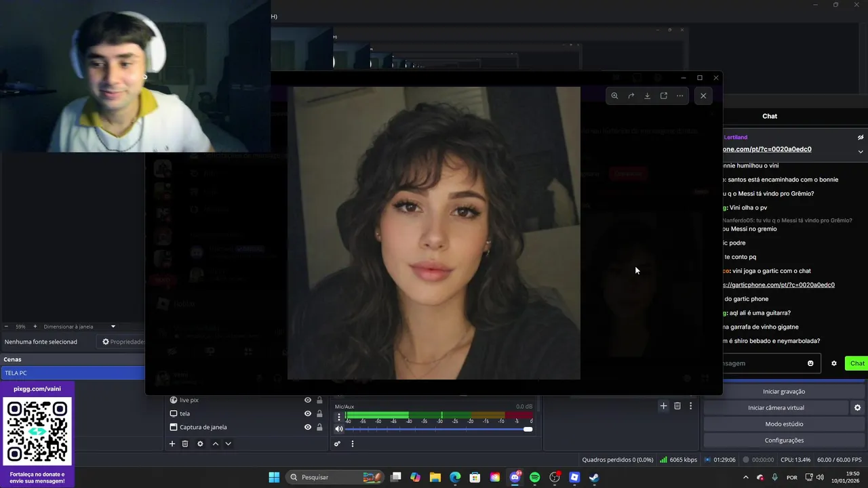Click Propriedades button in source toolbar
The height and width of the screenshot is (488, 868).
[x=123, y=342]
